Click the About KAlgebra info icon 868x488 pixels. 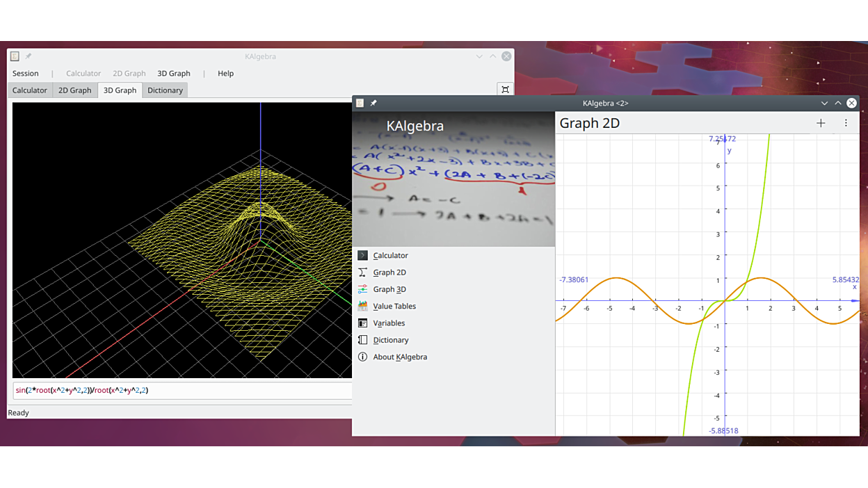[x=362, y=357]
